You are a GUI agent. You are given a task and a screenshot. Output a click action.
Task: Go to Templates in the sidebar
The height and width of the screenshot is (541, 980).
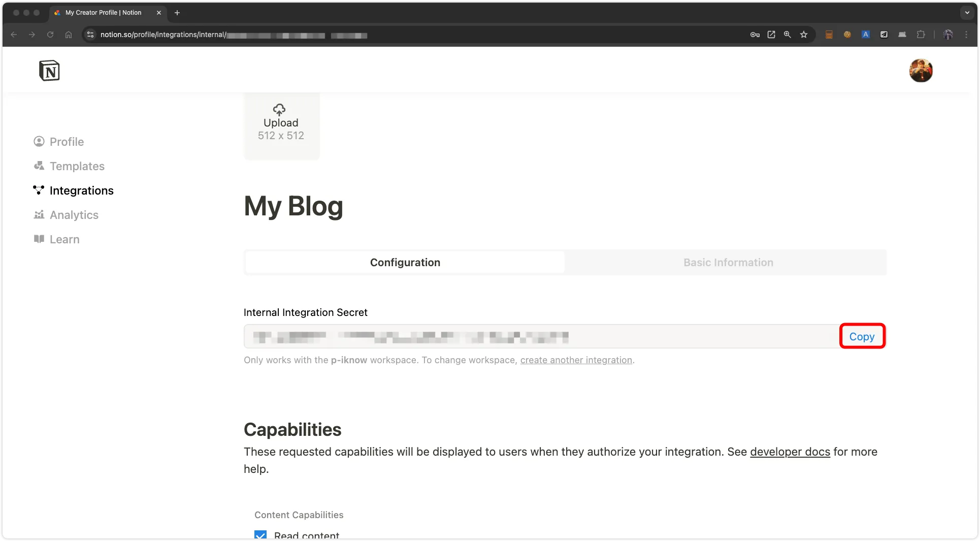[x=77, y=166]
